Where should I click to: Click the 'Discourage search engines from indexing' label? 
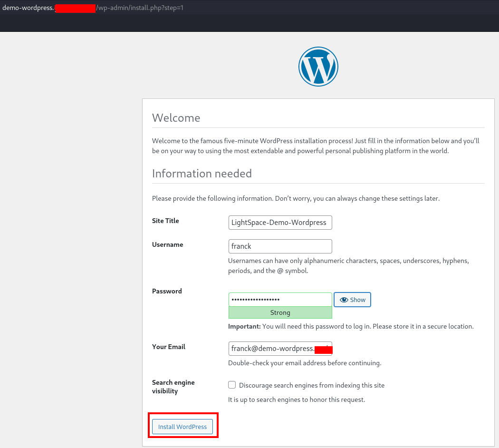pos(312,385)
